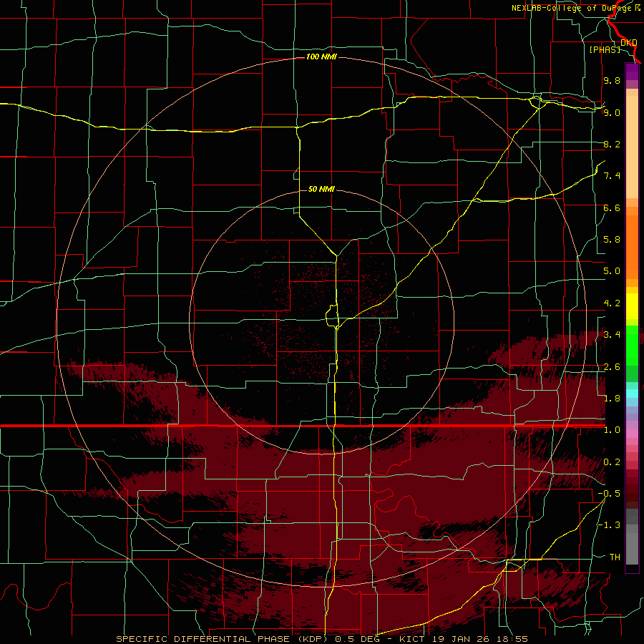Click the pink band near the 1.0 value
Viewport: 644px width, 644px height.
pos(632,434)
